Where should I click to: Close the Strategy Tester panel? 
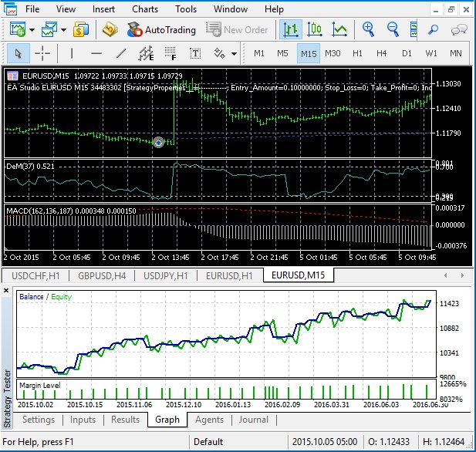pyautogui.click(x=6, y=291)
